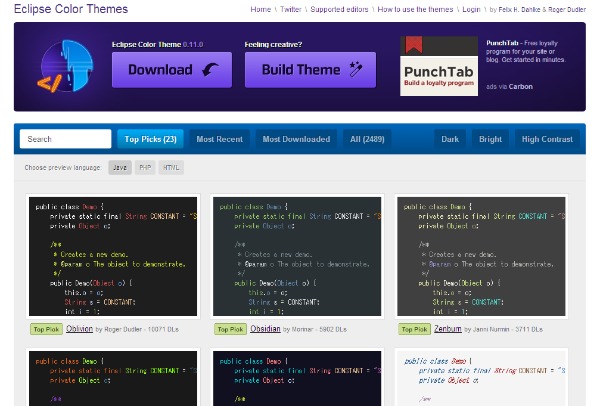This screenshot has width=600, height=406.
Task: Open the Home link
Action: click(261, 9)
